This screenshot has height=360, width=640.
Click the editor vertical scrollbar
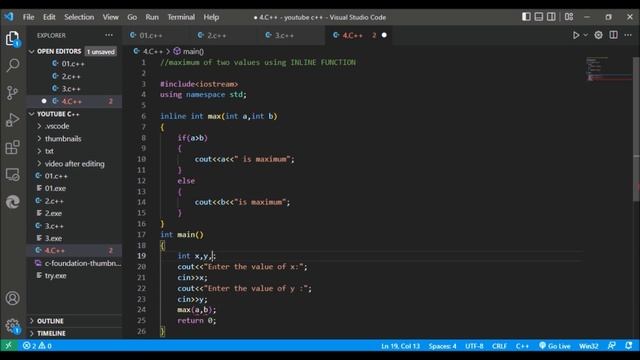click(x=636, y=129)
